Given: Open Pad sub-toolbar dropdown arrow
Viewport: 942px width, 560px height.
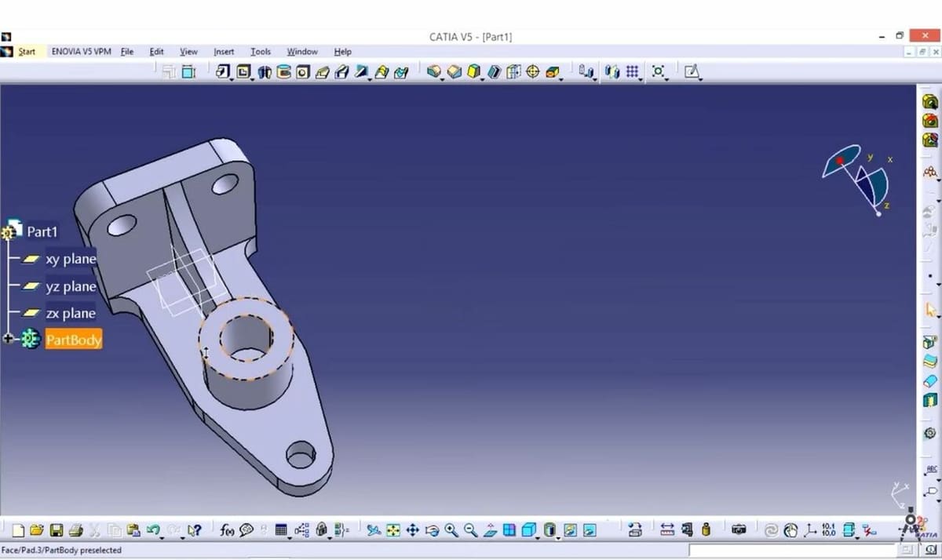Looking at the screenshot, I should click(232, 78).
